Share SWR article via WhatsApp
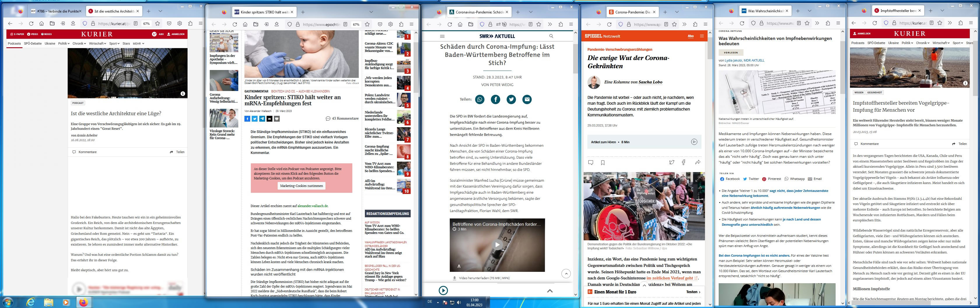Viewport: 980px width, 308px height. coord(480,100)
